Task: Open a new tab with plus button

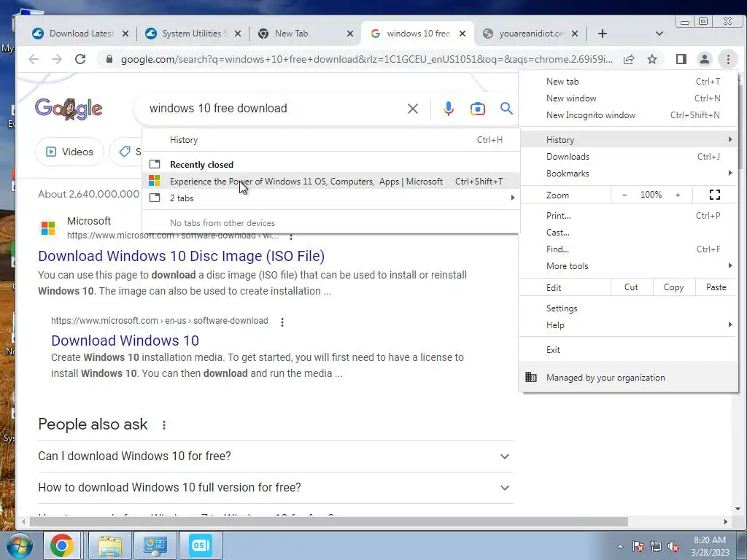Action: pyautogui.click(x=602, y=34)
